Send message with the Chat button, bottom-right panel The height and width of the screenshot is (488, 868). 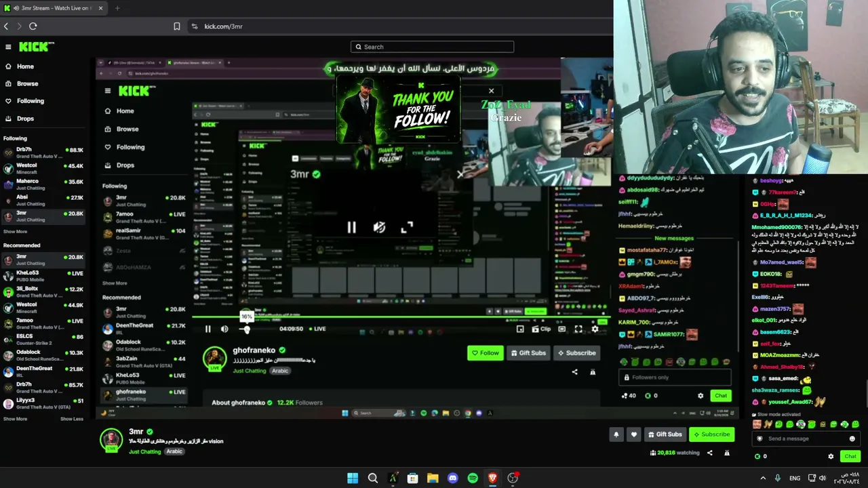coord(850,456)
